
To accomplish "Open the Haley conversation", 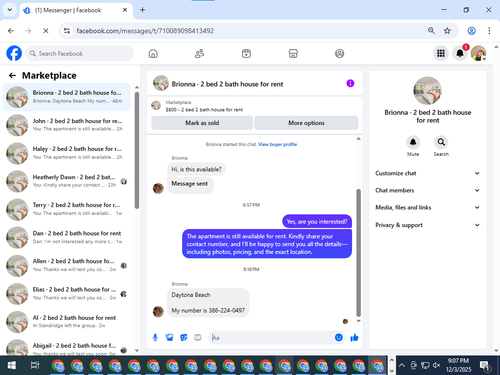I will (x=67, y=153).
